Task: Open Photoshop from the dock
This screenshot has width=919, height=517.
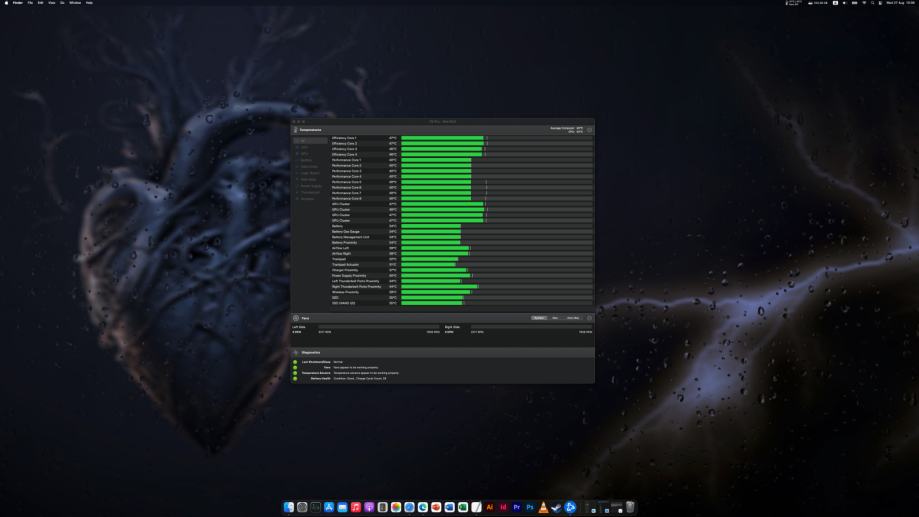Action: point(529,508)
